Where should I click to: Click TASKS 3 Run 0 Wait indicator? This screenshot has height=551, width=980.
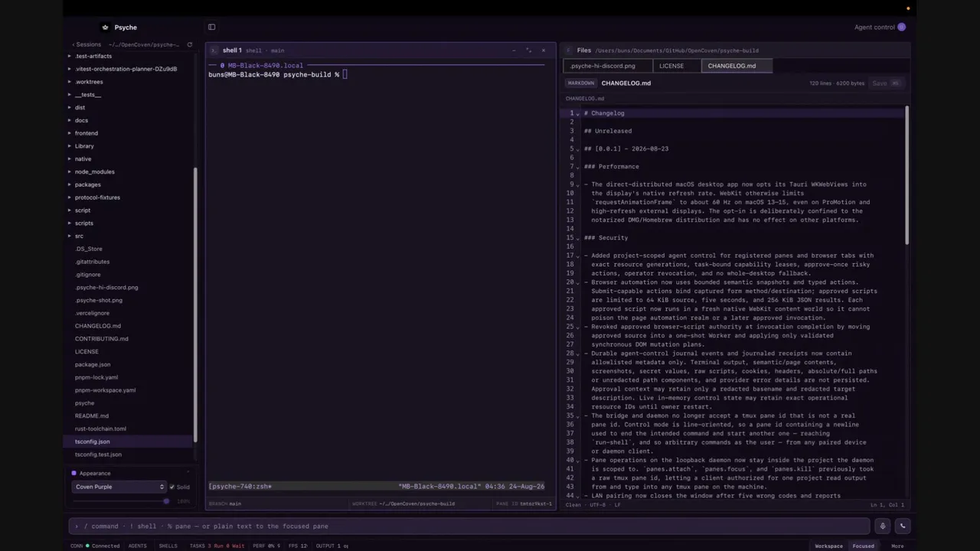click(x=217, y=546)
